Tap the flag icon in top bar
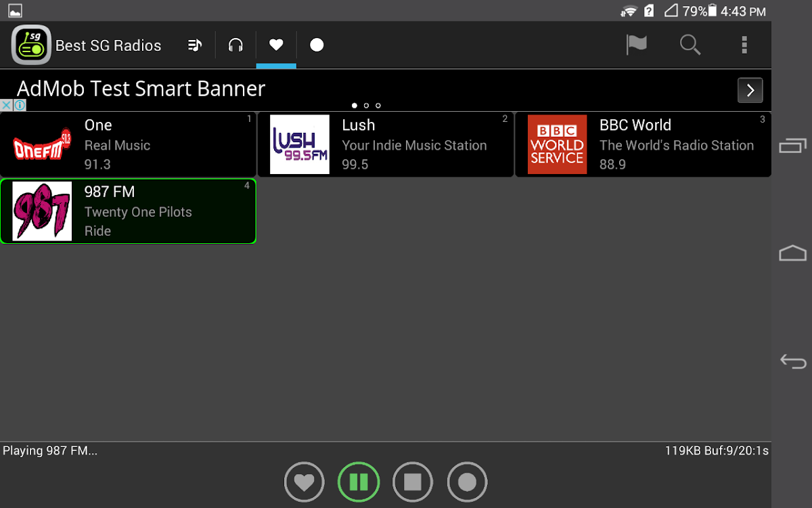Screen dimensions: 812x508 coord(636,45)
